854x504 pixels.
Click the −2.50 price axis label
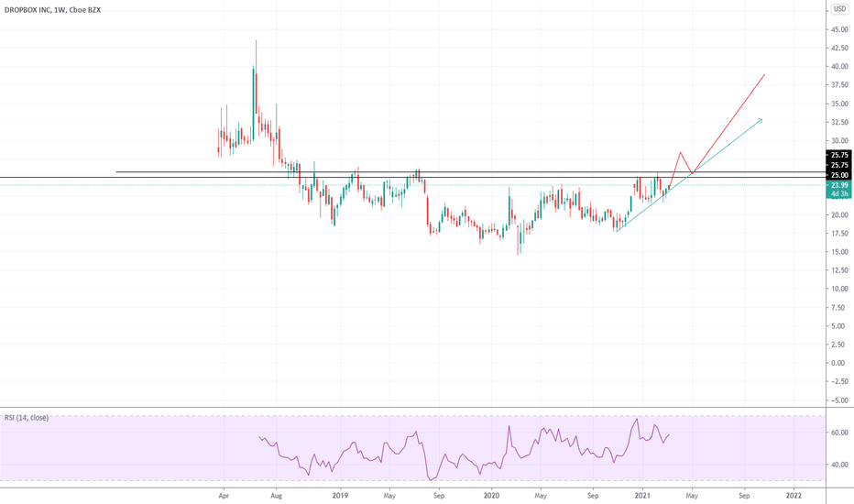pos(839,381)
